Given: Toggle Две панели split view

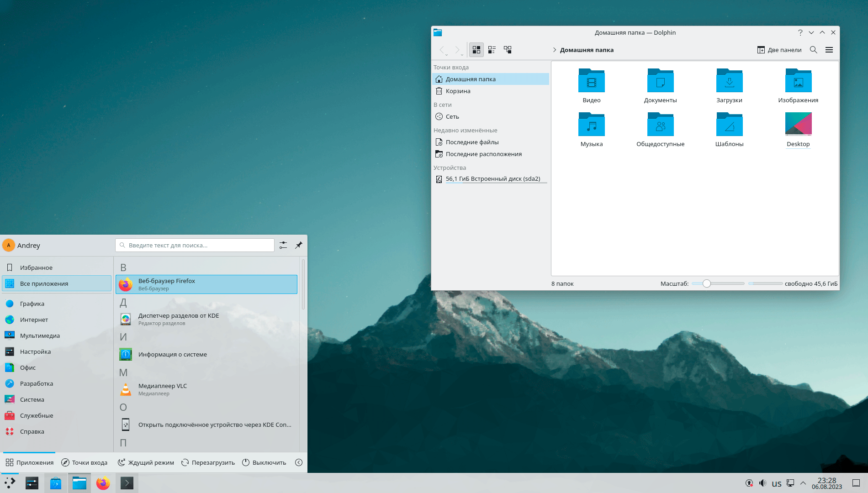Looking at the screenshot, I should point(779,50).
